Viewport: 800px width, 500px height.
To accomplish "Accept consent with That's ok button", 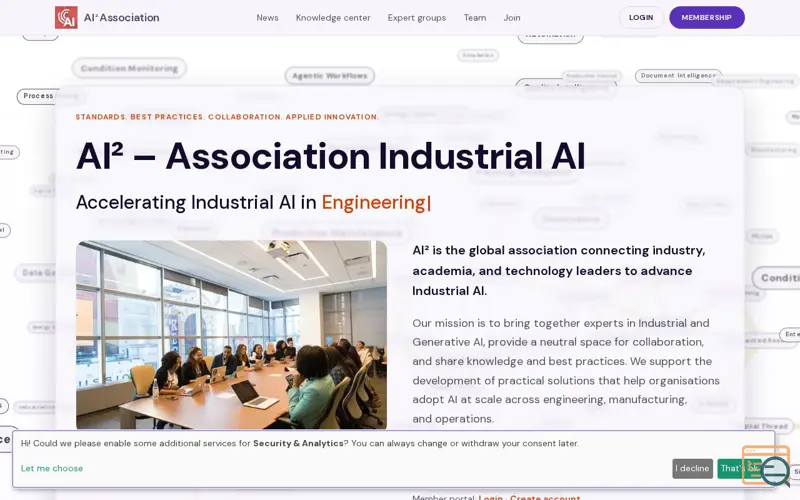I will click(x=739, y=468).
